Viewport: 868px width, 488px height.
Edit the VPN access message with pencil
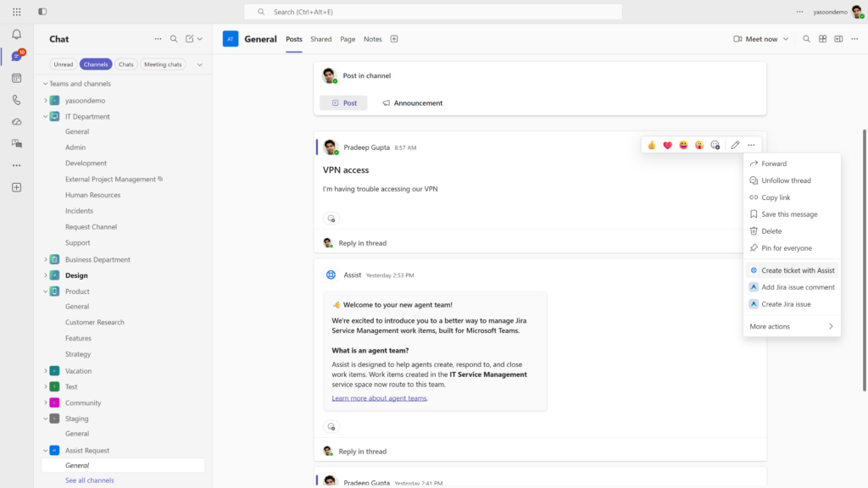click(x=735, y=145)
